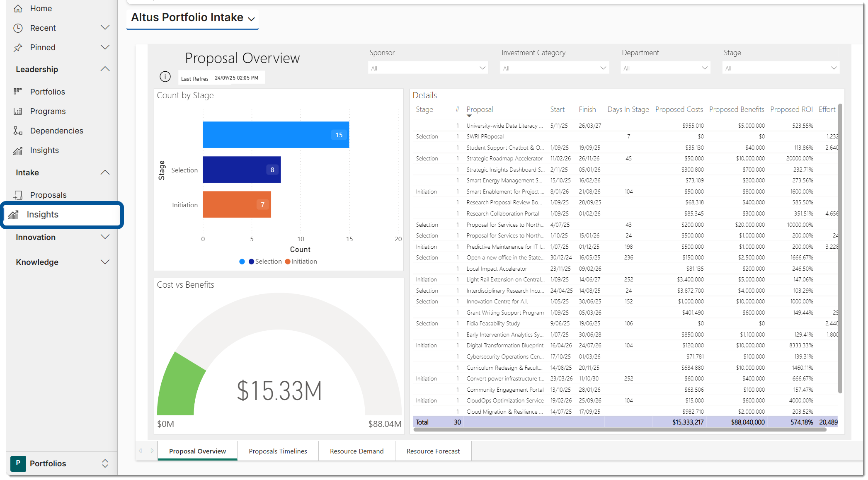Screen dimensions: 868x480
Task: Open Insights under Leadership section
Action: click(44, 150)
